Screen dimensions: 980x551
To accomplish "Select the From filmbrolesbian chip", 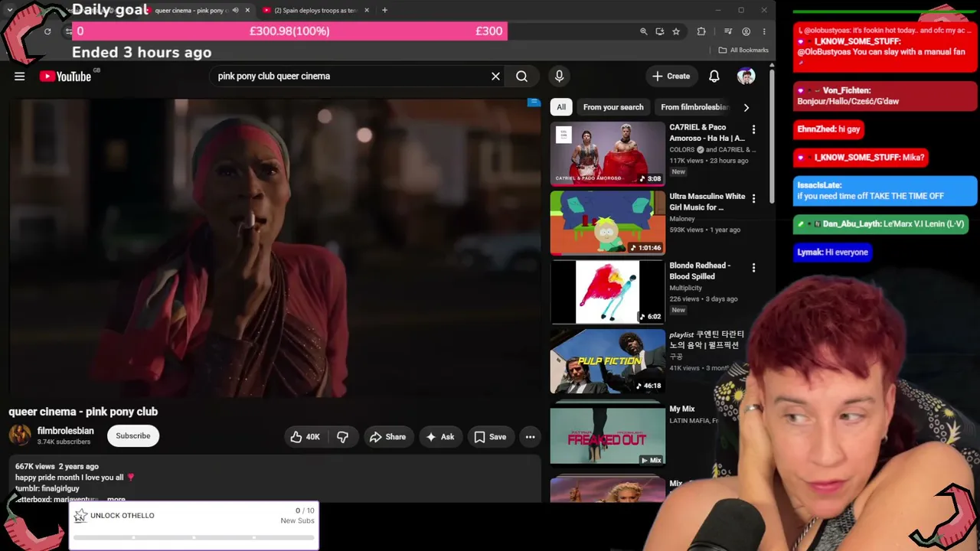I will coord(694,107).
